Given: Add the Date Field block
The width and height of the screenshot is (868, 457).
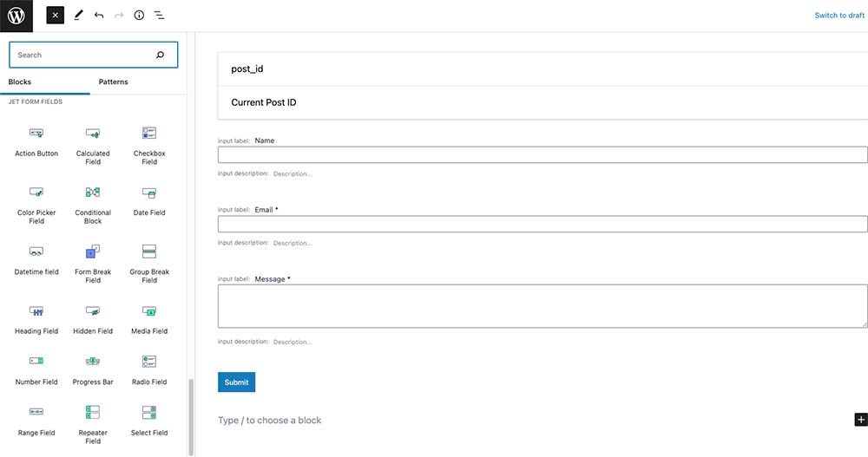Looking at the screenshot, I should coord(149,200).
